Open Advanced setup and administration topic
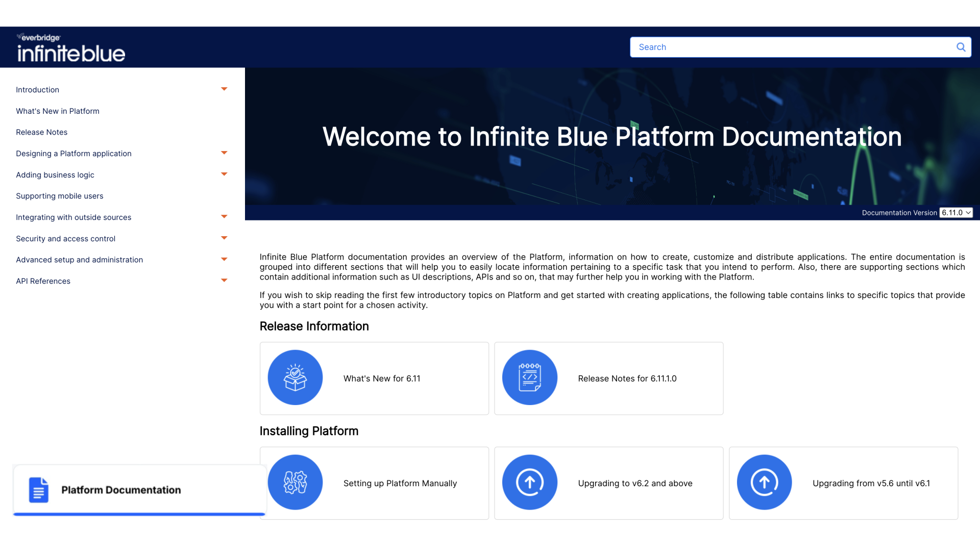This screenshot has width=980, height=551. click(x=79, y=260)
